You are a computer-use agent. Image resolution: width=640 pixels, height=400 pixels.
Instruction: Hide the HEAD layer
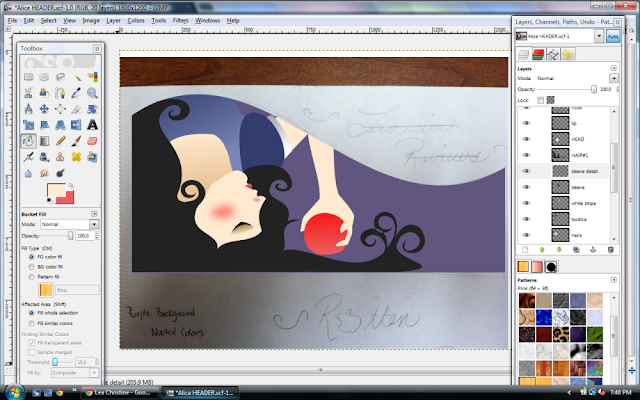point(526,139)
